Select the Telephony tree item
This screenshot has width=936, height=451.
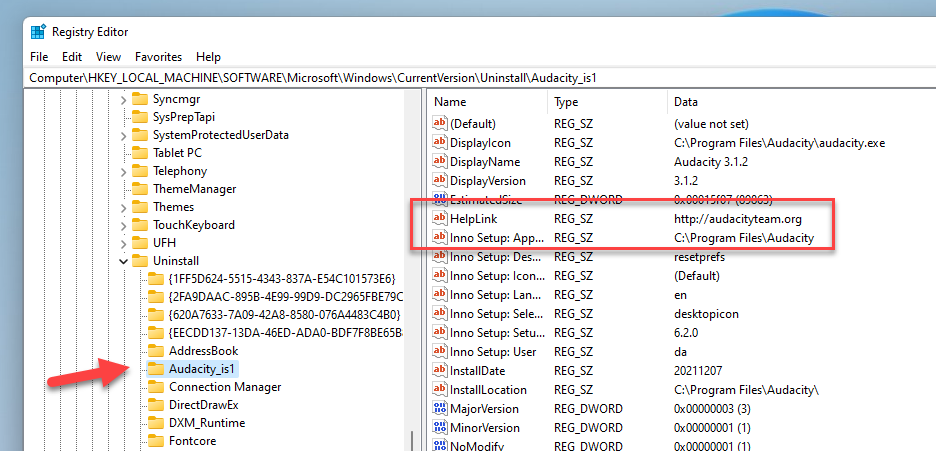point(180,171)
